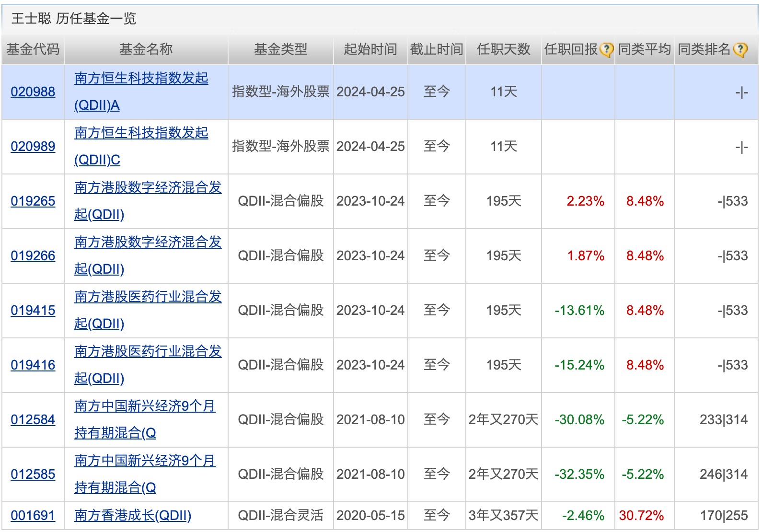
Task: Click the 任职天数 column header
Action: click(x=504, y=49)
